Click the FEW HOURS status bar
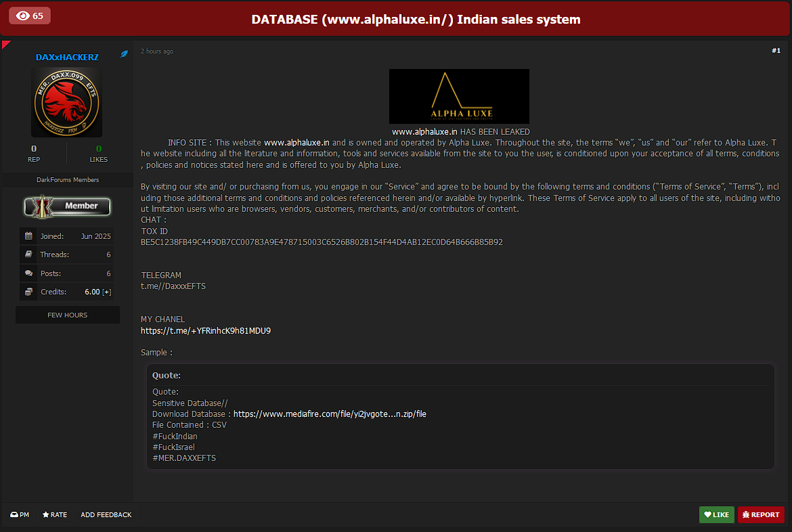 68,315
